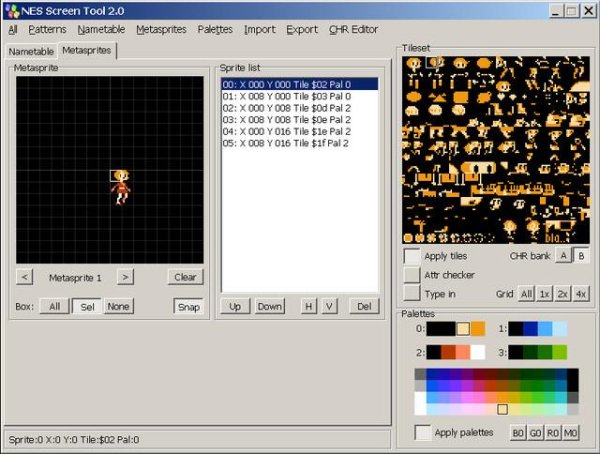Select the white color in palette 2

coord(478,352)
